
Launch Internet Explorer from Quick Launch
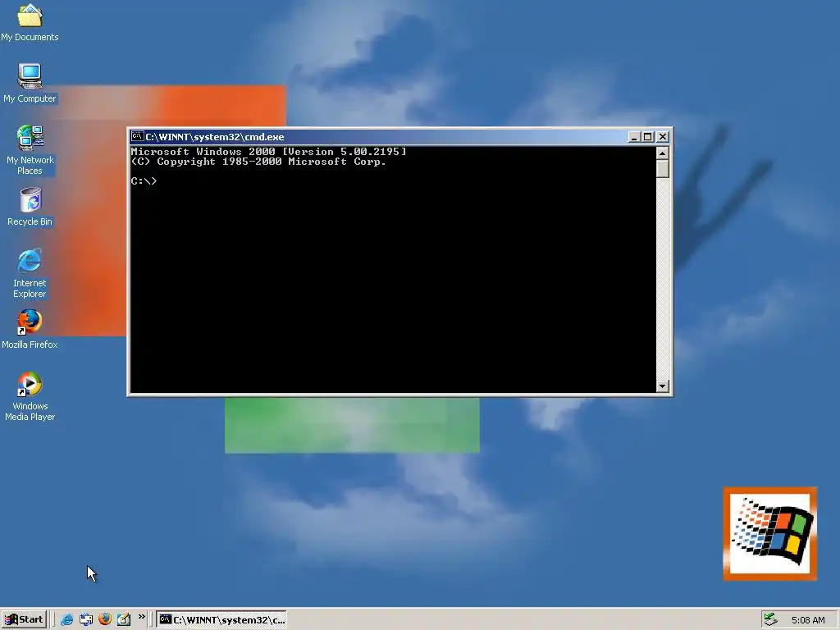(67, 619)
